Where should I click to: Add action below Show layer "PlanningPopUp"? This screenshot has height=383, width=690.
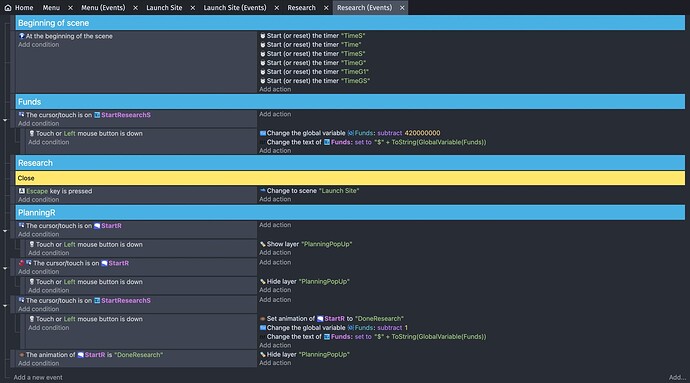coord(275,253)
